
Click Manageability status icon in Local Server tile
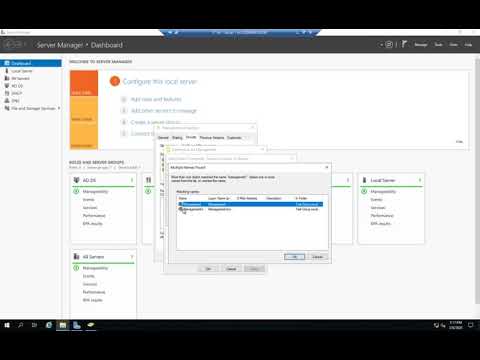click(x=364, y=191)
